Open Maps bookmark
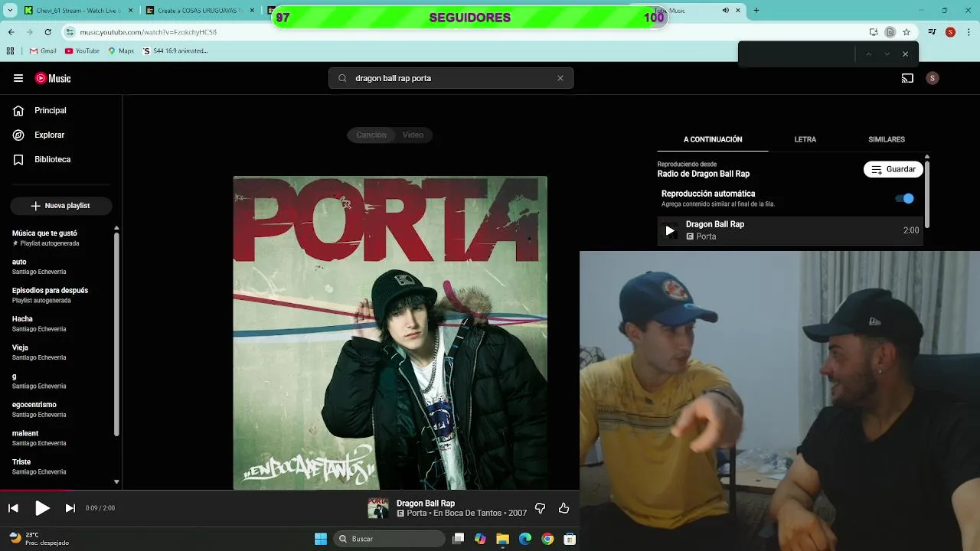This screenshot has height=551, width=980. (x=120, y=51)
